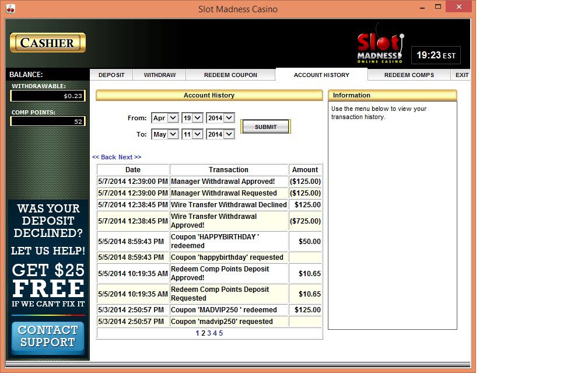Click the $50.00 amount cell
588x373 pixels.
[305, 241]
